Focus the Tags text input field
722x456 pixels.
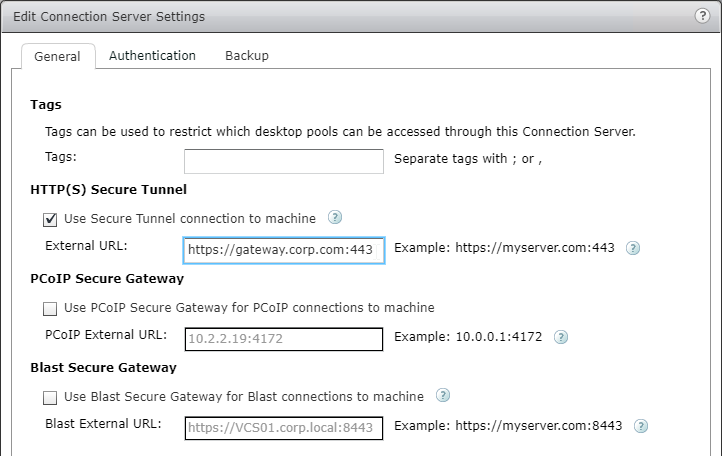pyautogui.click(x=284, y=161)
